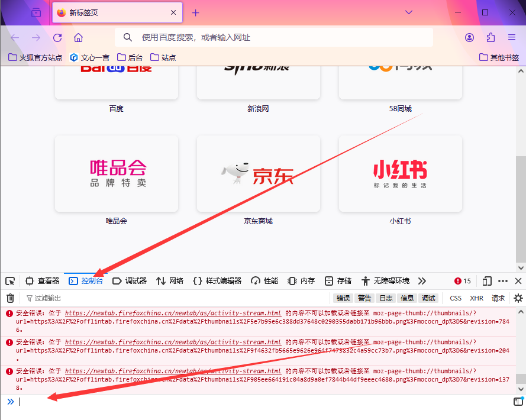Open the 京东商城 shortcut tile
This screenshot has width=526, height=420.
click(x=259, y=174)
